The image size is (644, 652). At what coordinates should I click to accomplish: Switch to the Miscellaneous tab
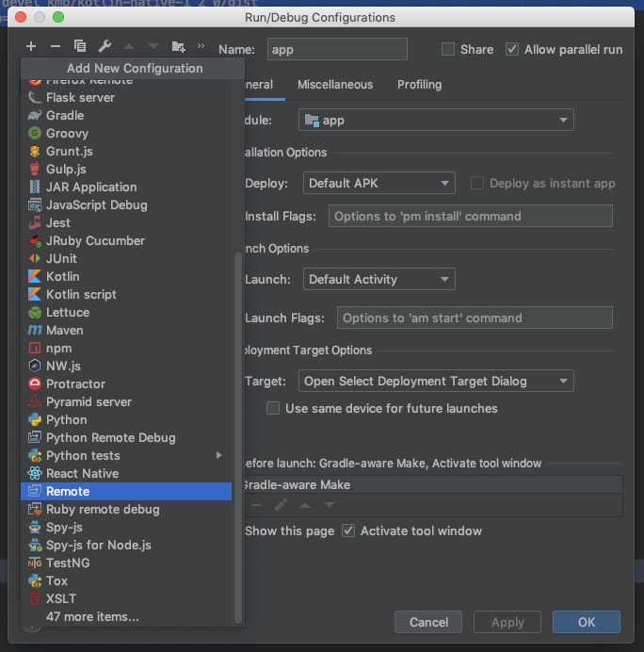click(x=335, y=85)
